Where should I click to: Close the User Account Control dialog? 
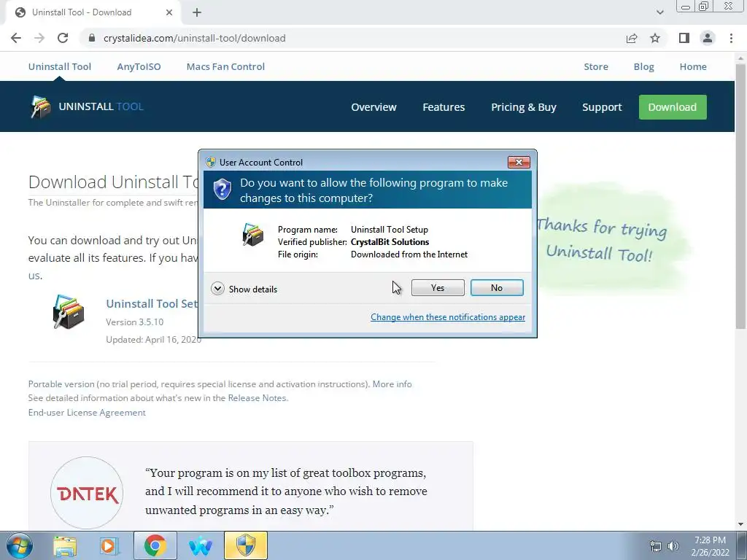point(519,163)
